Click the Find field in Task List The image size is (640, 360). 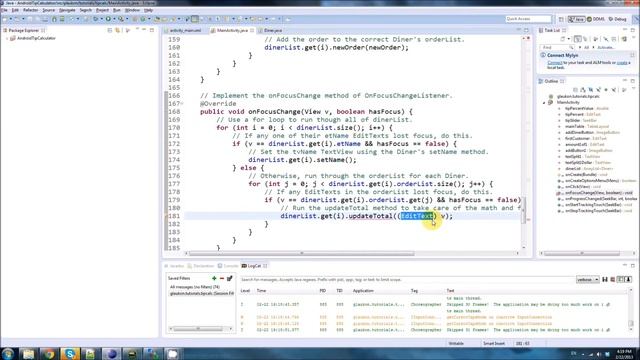pos(557,47)
